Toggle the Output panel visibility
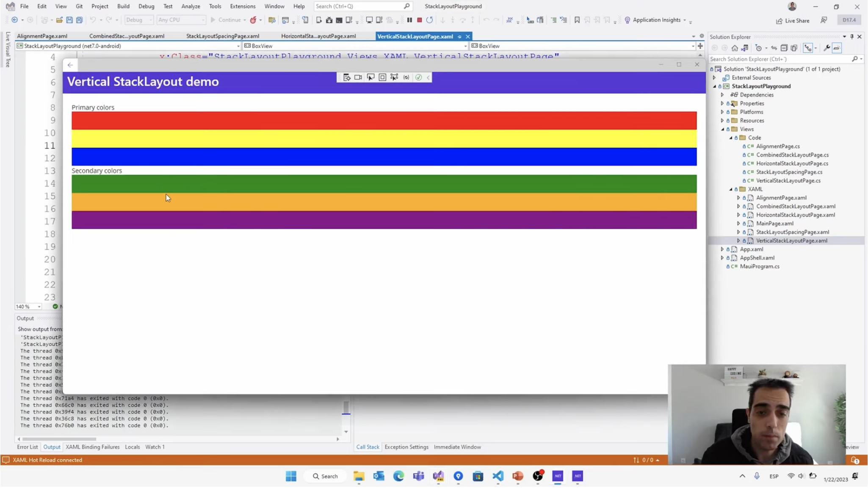 pos(52,446)
